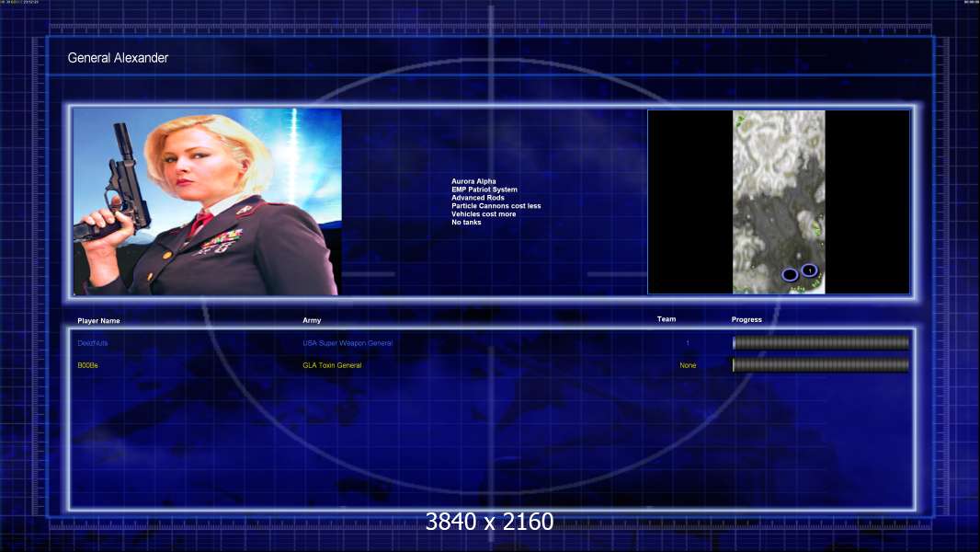Click the 'No tanks' text

pos(466,222)
